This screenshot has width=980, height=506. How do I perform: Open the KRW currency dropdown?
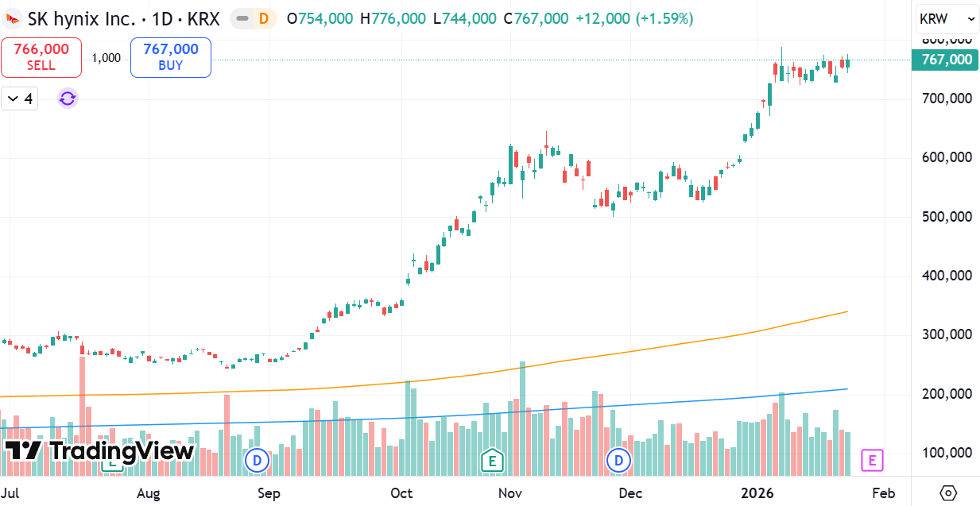(947, 18)
